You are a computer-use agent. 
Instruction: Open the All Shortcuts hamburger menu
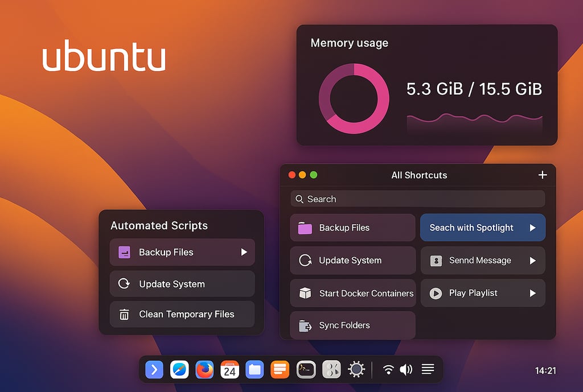click(428, 369)
